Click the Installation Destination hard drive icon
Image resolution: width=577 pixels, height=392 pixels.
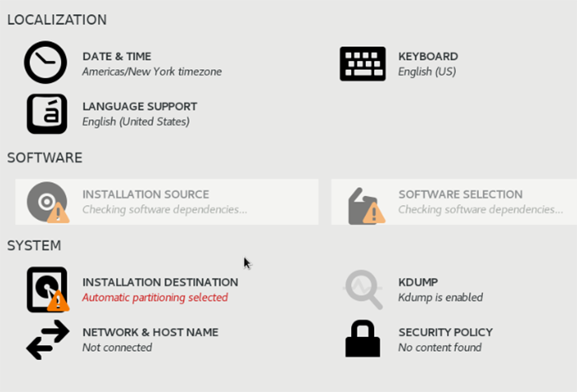click(48, 290)
